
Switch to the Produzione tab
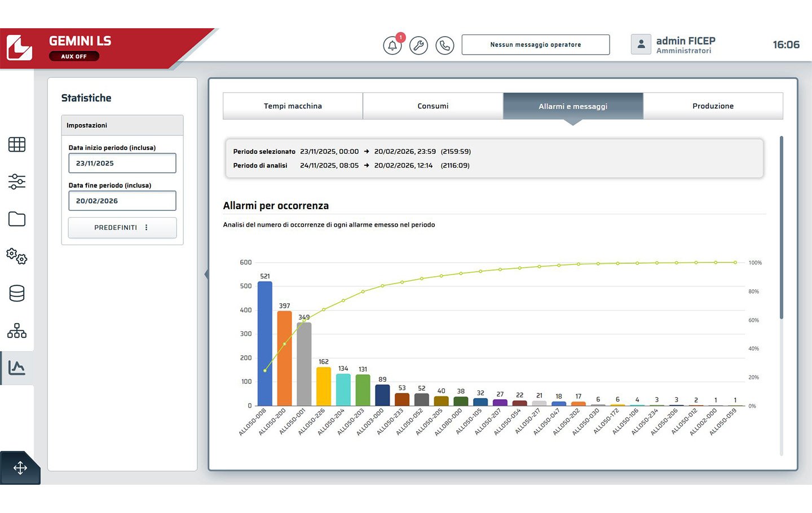[713, 106]
